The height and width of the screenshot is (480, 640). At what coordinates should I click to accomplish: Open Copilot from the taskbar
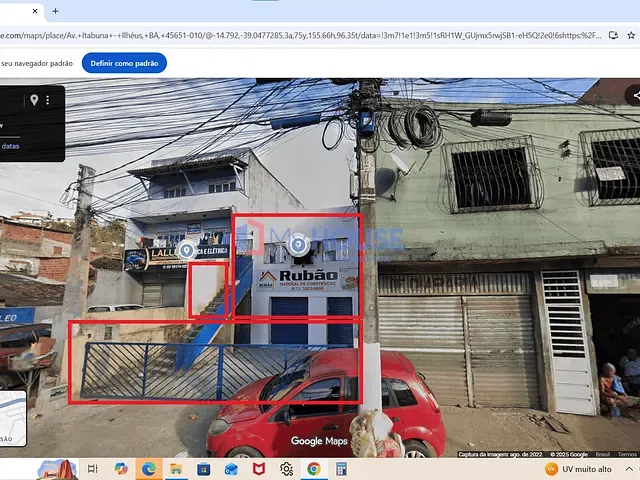[x=121, y=469]
